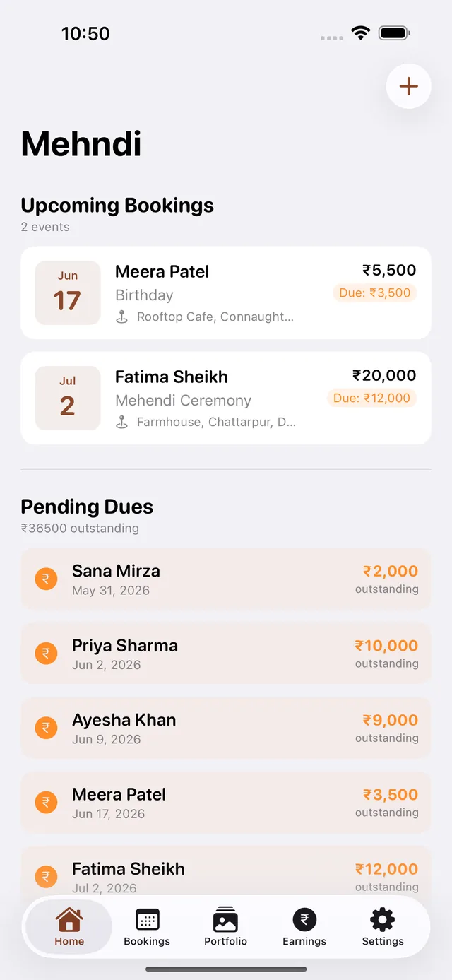Tap the Jul 2 date tile
452x980 pixels.
[68, 398]
